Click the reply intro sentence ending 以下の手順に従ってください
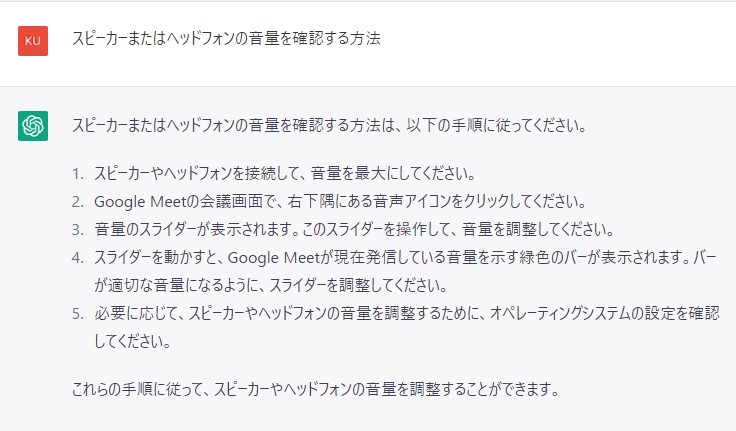 click(329, 125)
